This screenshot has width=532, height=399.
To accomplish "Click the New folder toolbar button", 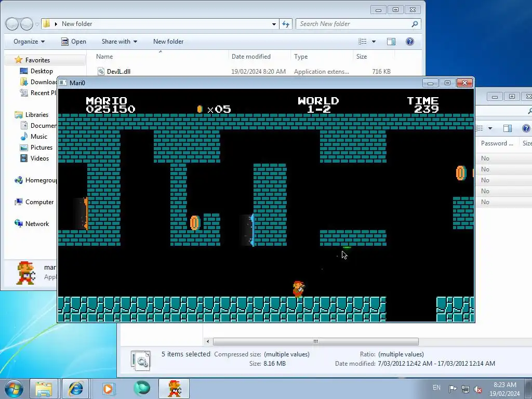I will point(168,42).
